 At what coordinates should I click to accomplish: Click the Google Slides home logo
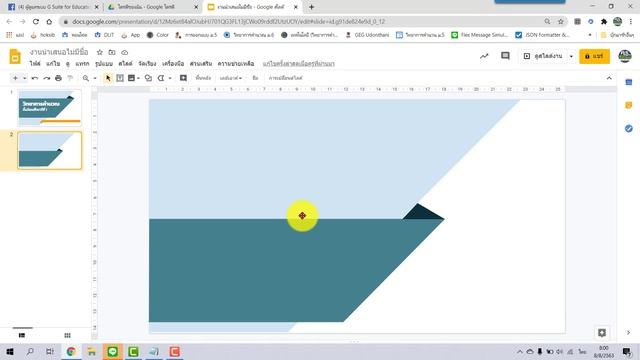point(15,57)
